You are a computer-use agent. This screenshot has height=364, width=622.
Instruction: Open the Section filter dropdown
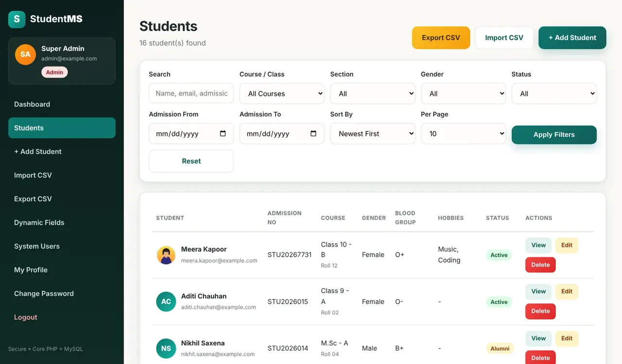coord(373,94)
